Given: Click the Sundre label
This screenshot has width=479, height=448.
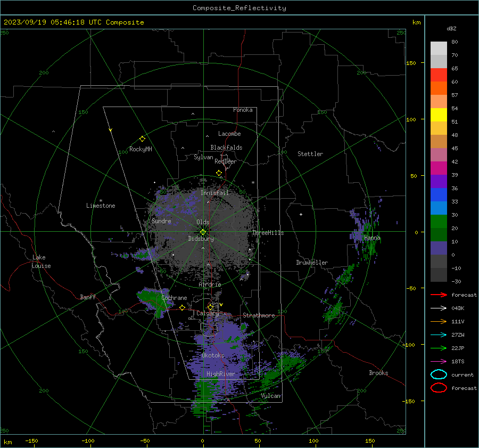Looking at the screenshot, I should click(x=161, y=221).
